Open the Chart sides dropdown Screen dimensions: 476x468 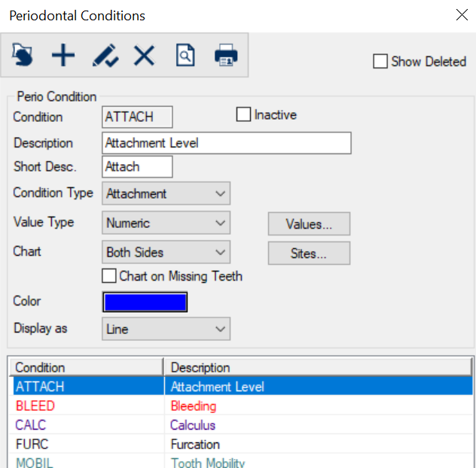pyautogui.click(x=166, y=253)
